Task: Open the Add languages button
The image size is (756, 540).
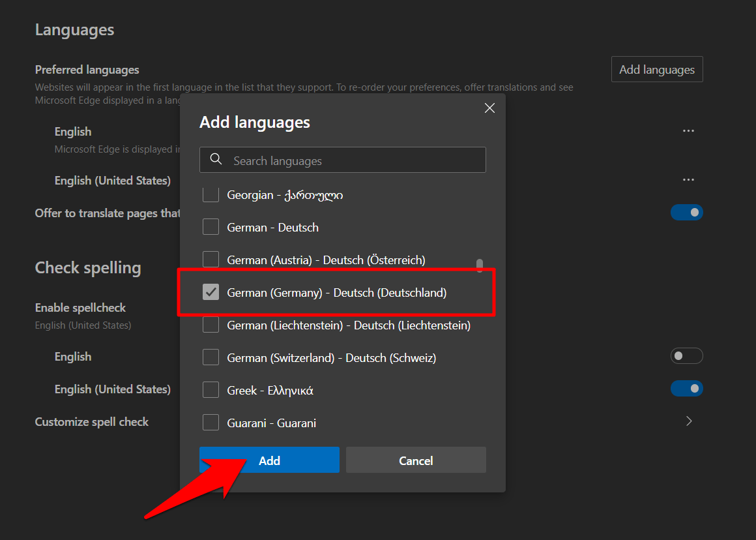Action: [656, 69]
